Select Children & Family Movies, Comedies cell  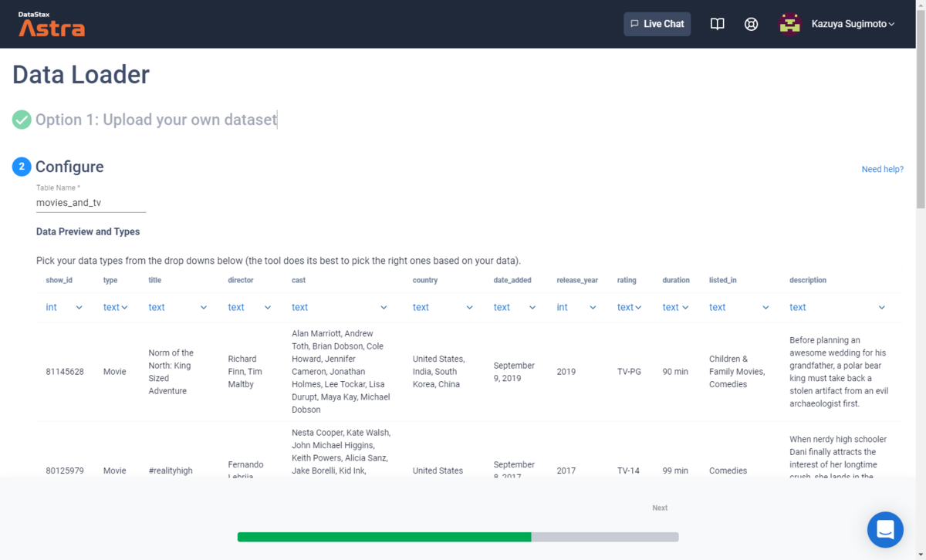click(x=737, y=372)
